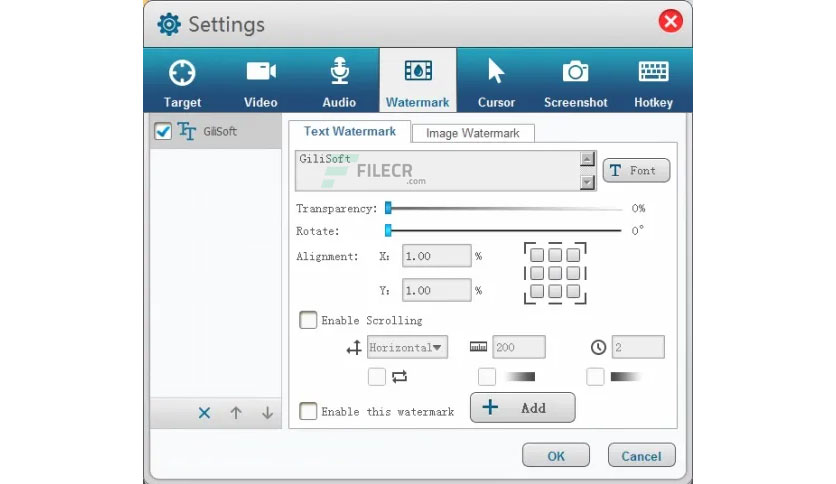
Task: Open the Screenshot settings tab
Action: 575,80
